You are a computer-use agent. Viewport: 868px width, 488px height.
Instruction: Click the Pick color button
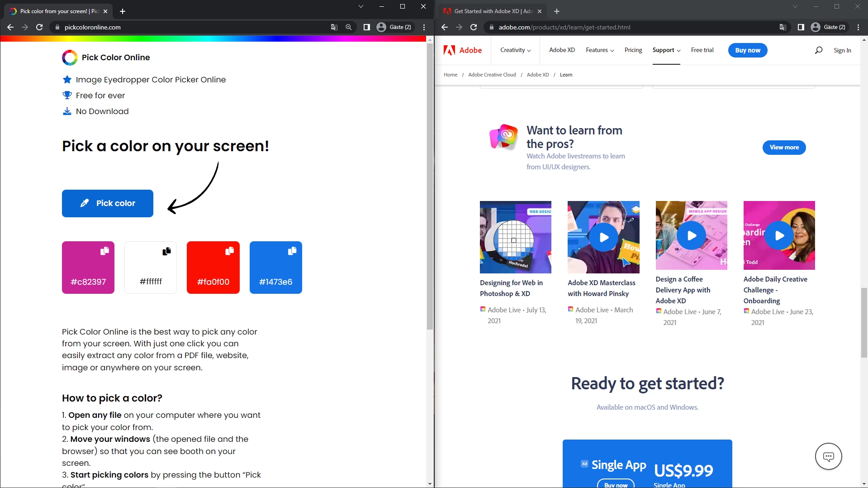(x=107, y=203)
